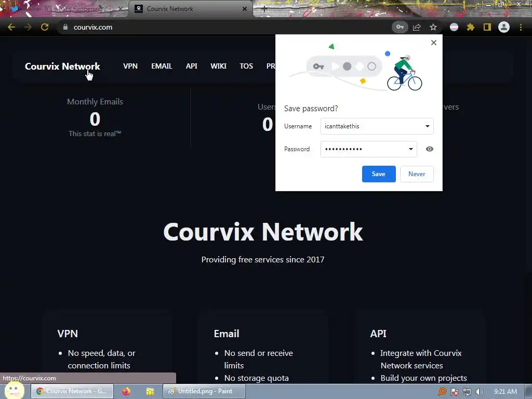This screenshot has width=532, height=399.
Task: Switch to Untitled.png Paint window
Action: (x=204, y=391)
